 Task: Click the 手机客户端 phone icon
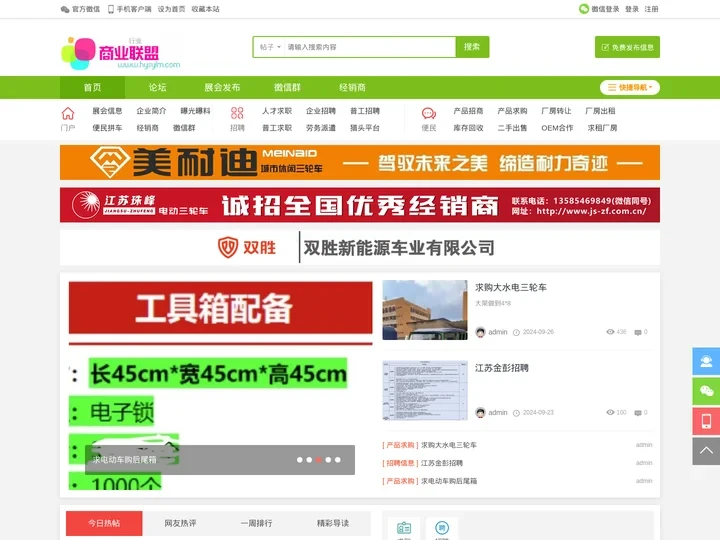pos(111,9)
